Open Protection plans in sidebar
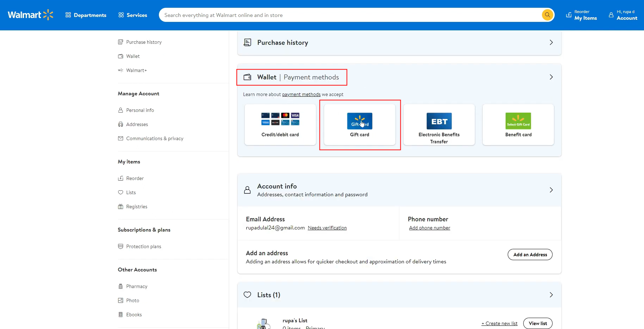Screen dimensions: 644x329 tap(143, 246)
